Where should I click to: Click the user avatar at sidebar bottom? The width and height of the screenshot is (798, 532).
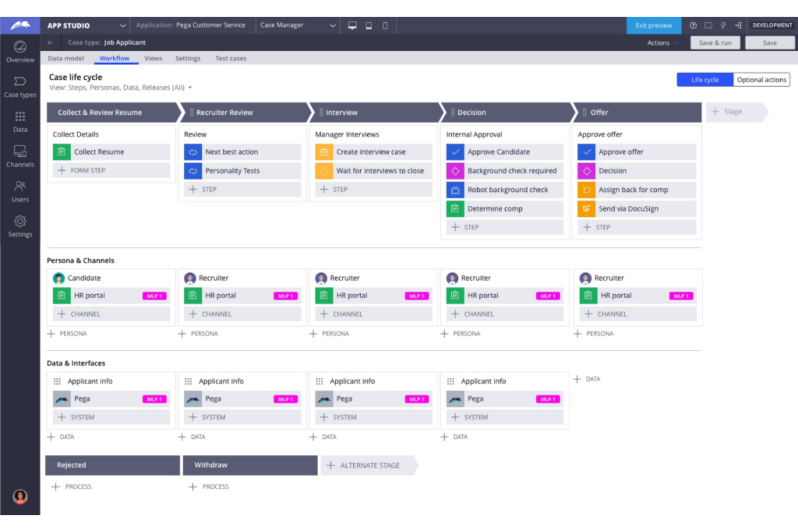tap(20, 496)
